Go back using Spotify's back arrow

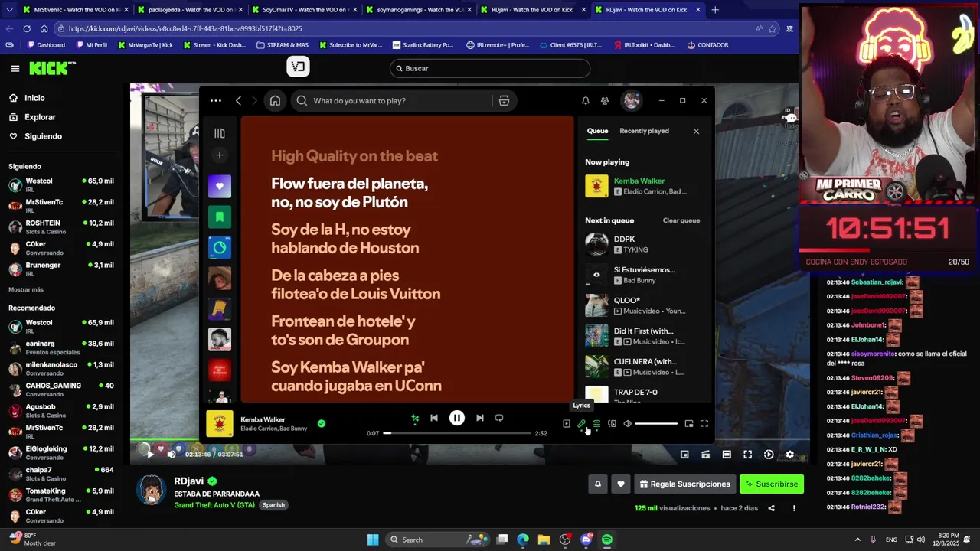pos(239,100)
